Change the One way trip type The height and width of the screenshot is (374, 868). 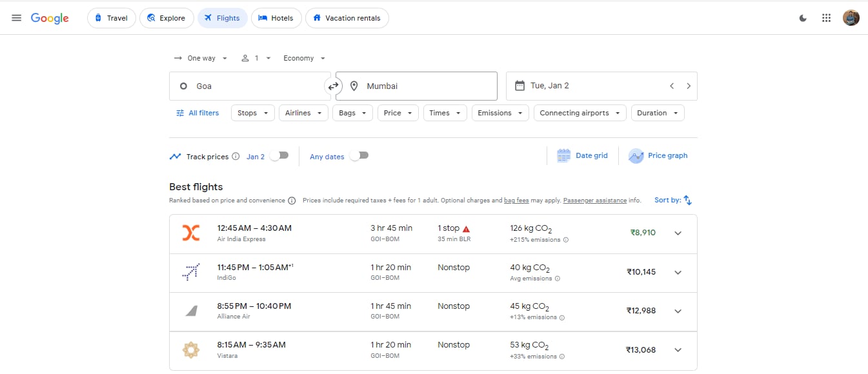tap(201, 58)
